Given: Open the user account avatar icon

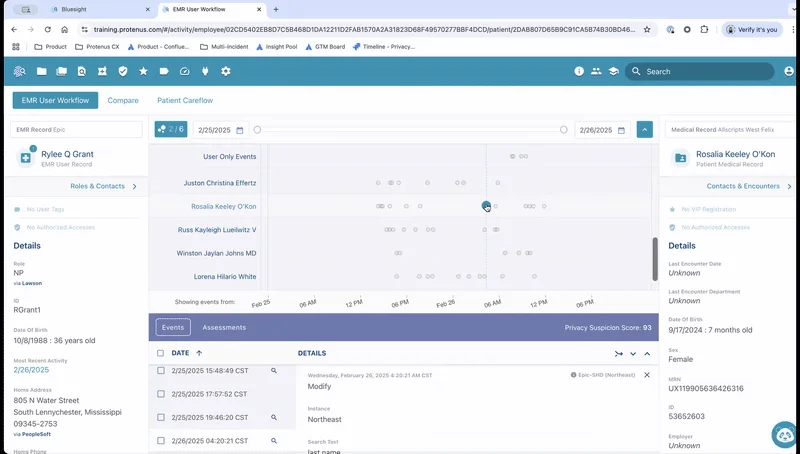Looking at the screenshot, I should (764, 71).
